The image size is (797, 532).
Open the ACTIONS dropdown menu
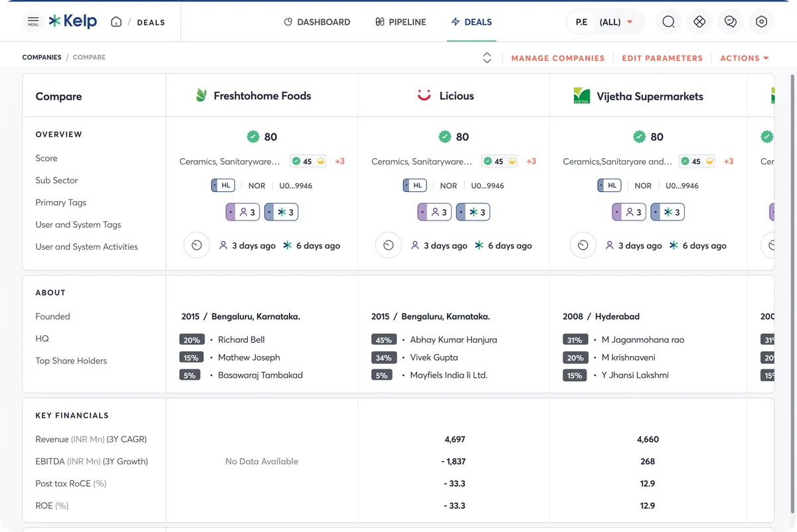[x=745, y=58]
